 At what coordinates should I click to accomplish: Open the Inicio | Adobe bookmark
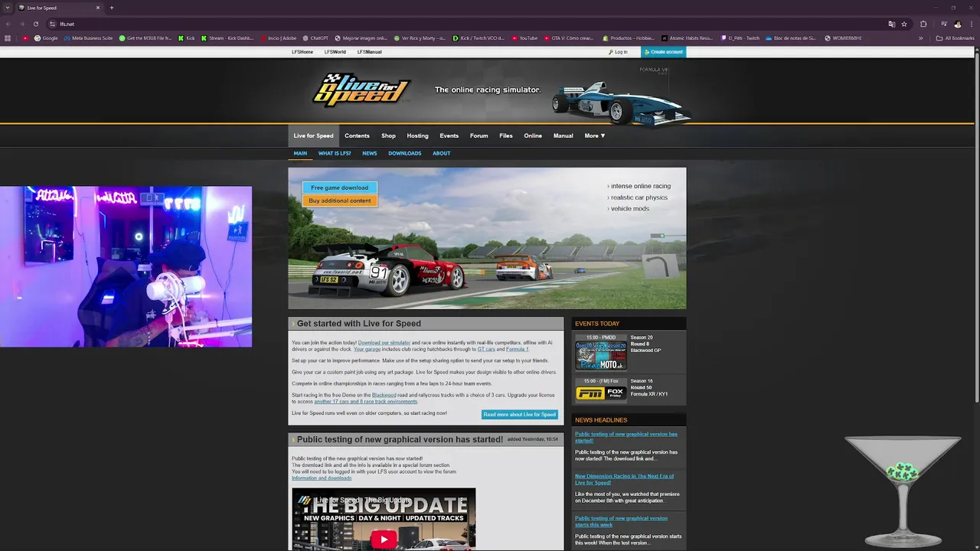278,37
